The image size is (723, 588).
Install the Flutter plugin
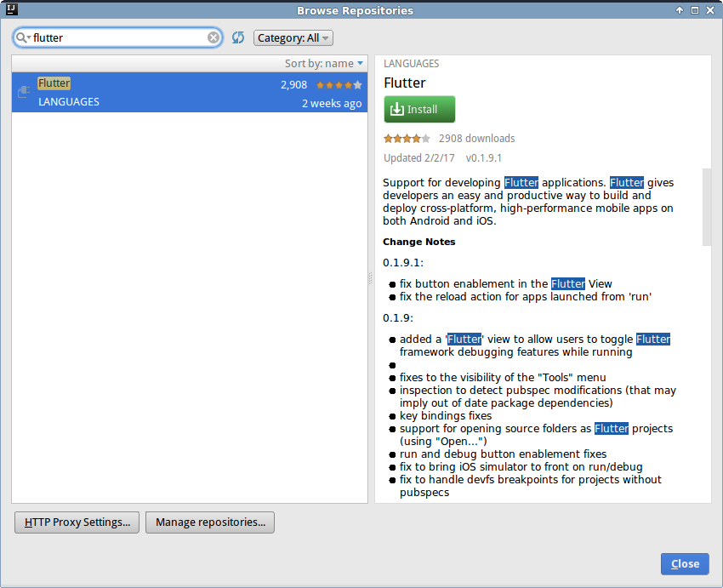click(419, 109)
